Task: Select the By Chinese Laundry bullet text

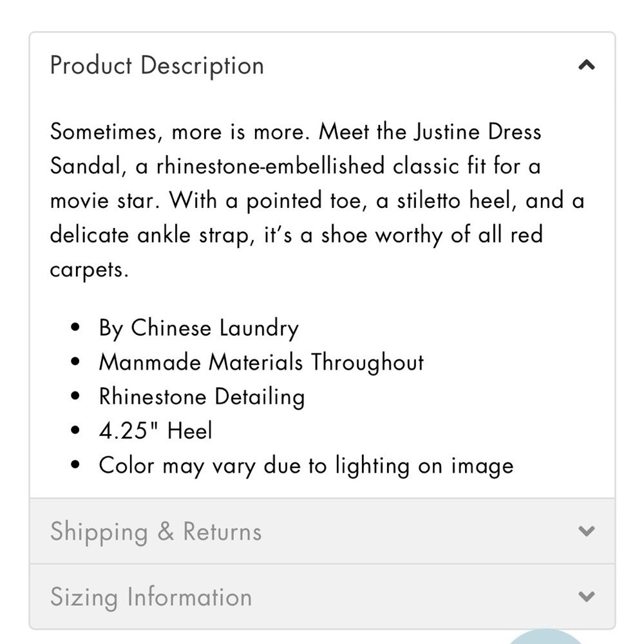Action: pos(199,328)
